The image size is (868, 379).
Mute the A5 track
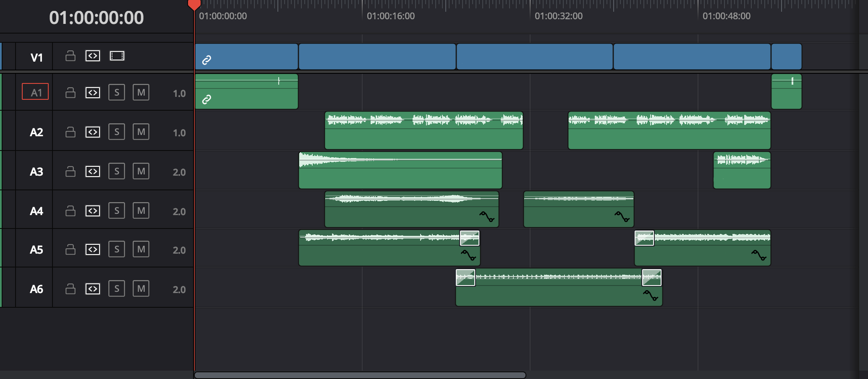pyautogui.click(x=141, y=249)
